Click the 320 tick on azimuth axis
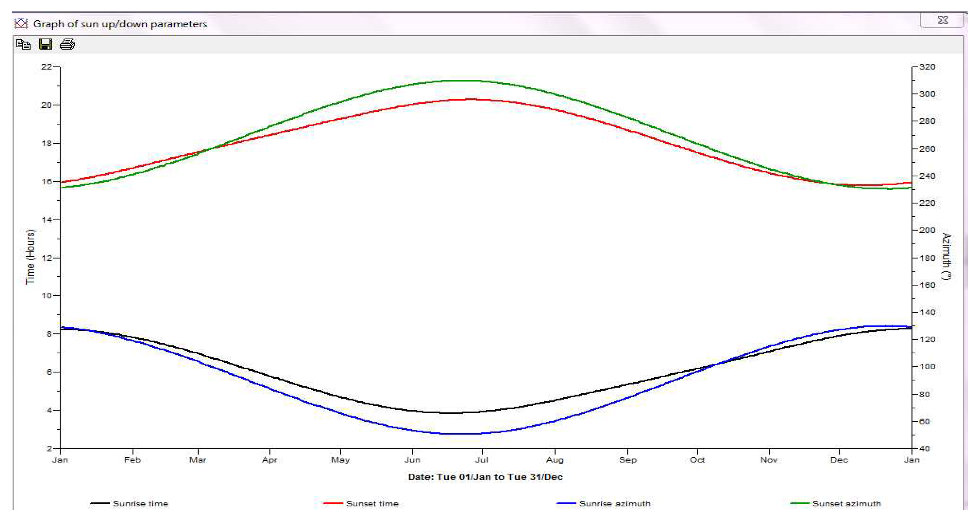Image resolution: width=980 pixels, height=527 pixels. [x=927, y=67]
